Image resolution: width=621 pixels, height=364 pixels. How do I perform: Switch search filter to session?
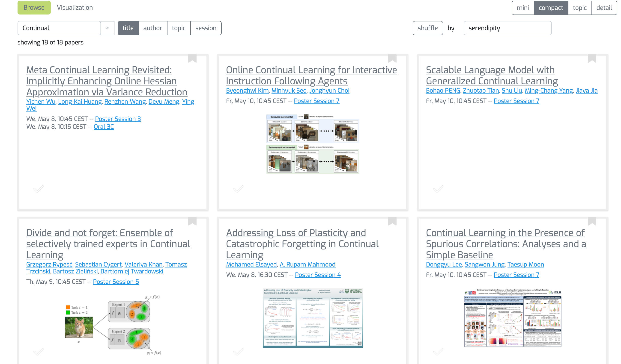tap(206, 28)
